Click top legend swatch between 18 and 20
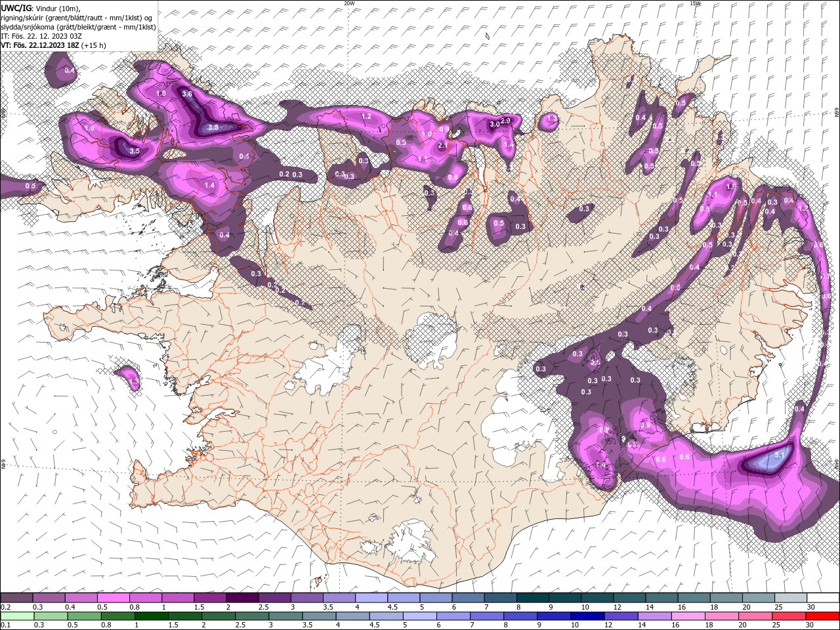840x630 pixels. pyautogui.click(x=726, y=598)
